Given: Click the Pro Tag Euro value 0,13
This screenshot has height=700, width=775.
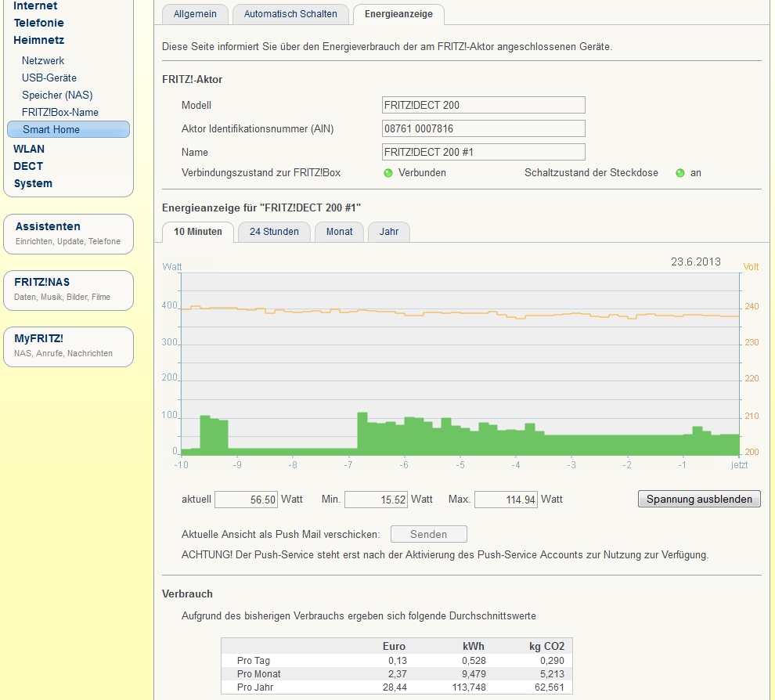Looking at the screenshot, I should tap(398, 660).
